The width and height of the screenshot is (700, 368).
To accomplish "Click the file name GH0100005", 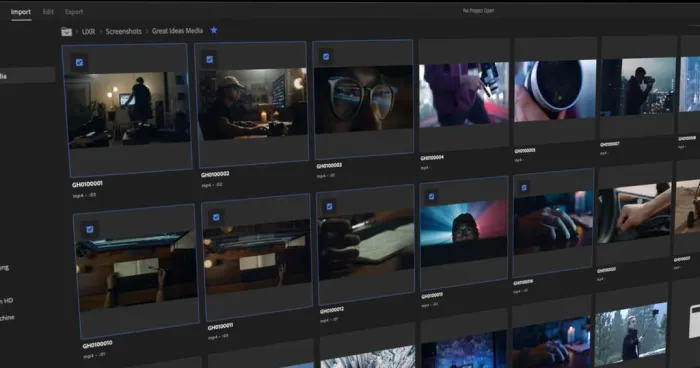I will click(x=525, y=151).
